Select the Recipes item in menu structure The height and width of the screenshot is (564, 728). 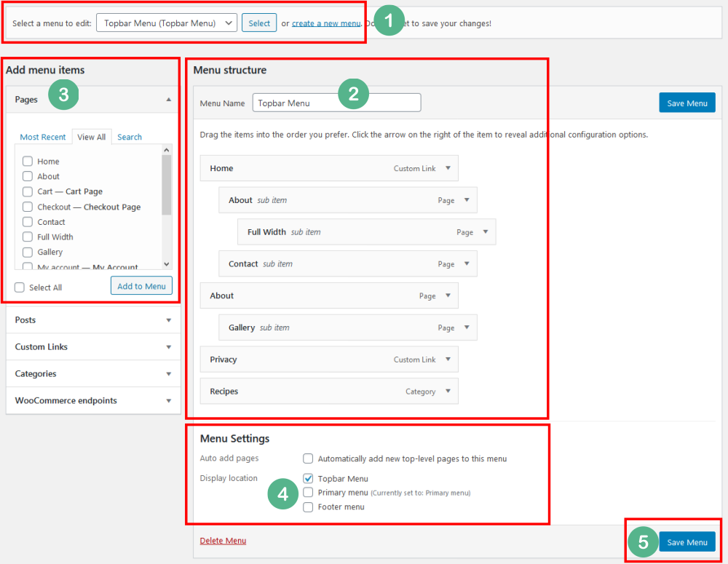(329, 391)
